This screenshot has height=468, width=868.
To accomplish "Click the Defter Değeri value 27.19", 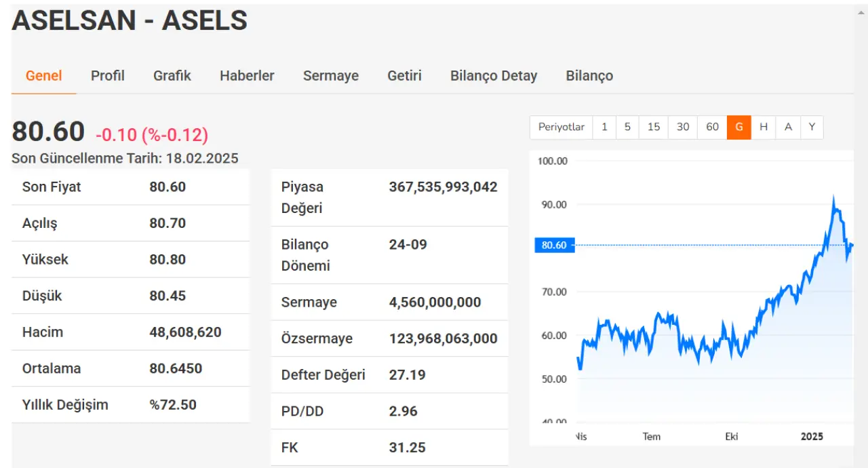I will [x=407, y=375].
